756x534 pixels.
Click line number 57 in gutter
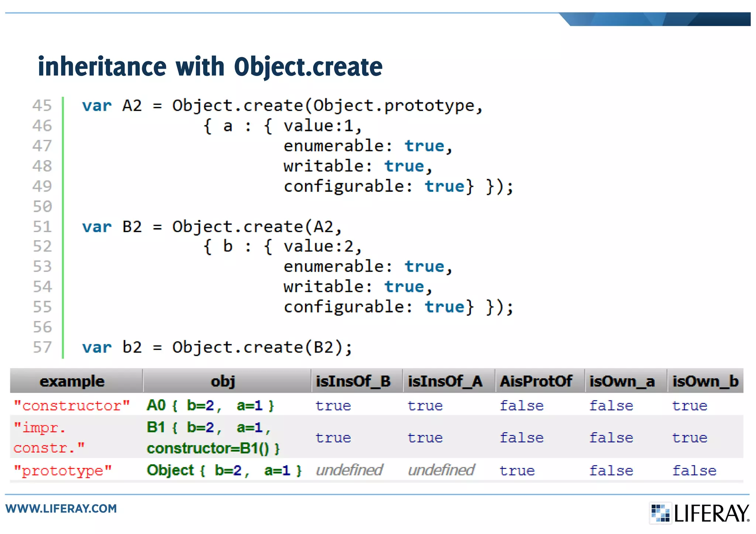tap(42, 347)
